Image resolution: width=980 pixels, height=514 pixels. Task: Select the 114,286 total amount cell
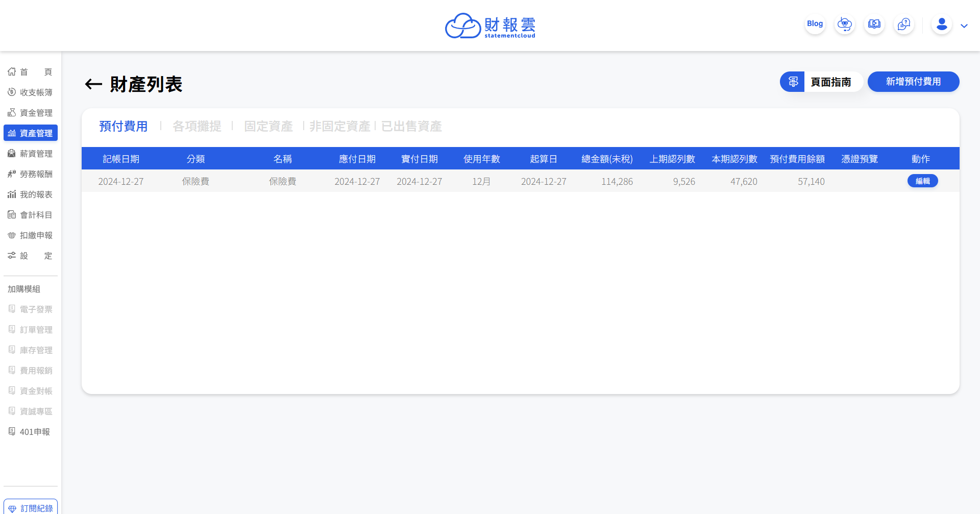[617, 182]
